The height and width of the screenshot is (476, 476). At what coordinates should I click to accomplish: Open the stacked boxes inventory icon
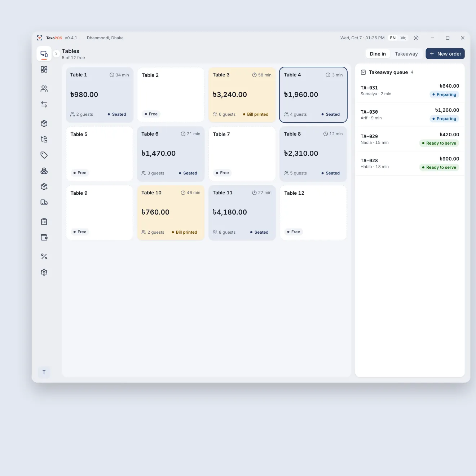(x=44, y=171)
